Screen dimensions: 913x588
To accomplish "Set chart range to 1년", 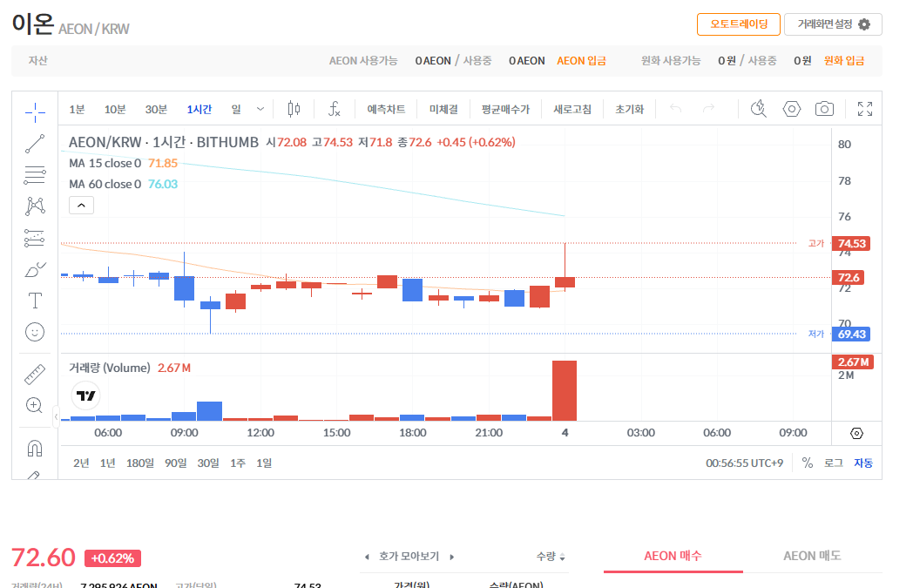I will pos(108,463).
